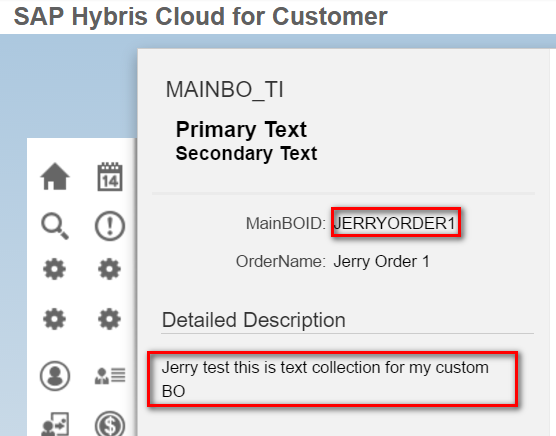Click the dollar sign circle icon
Screen dimensions: 556x436
110,424
